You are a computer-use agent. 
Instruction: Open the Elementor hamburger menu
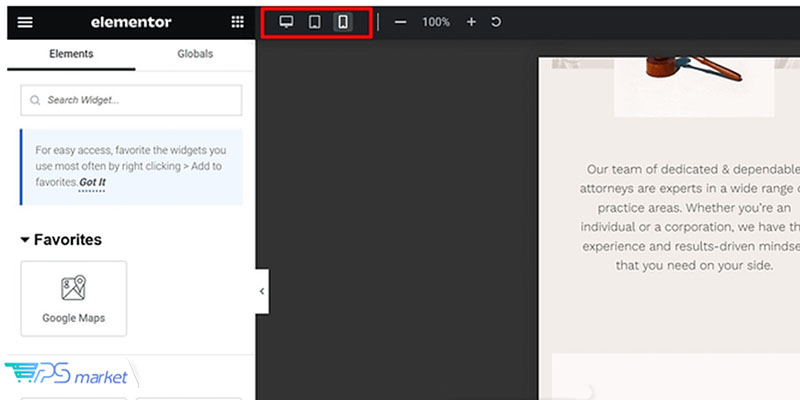pyautogui.click(x=25, y=22)
